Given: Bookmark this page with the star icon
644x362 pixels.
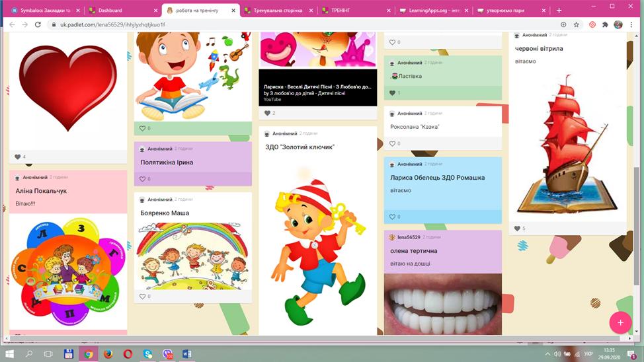Looking at the screenshot, I should (577, 24).
